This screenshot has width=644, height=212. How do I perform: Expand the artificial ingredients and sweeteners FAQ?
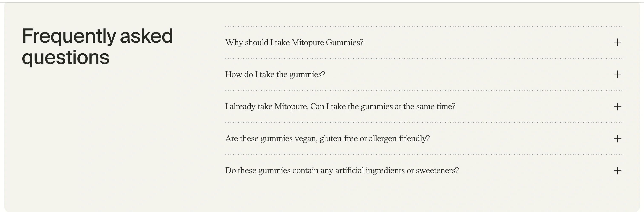[x=342, y=170]
